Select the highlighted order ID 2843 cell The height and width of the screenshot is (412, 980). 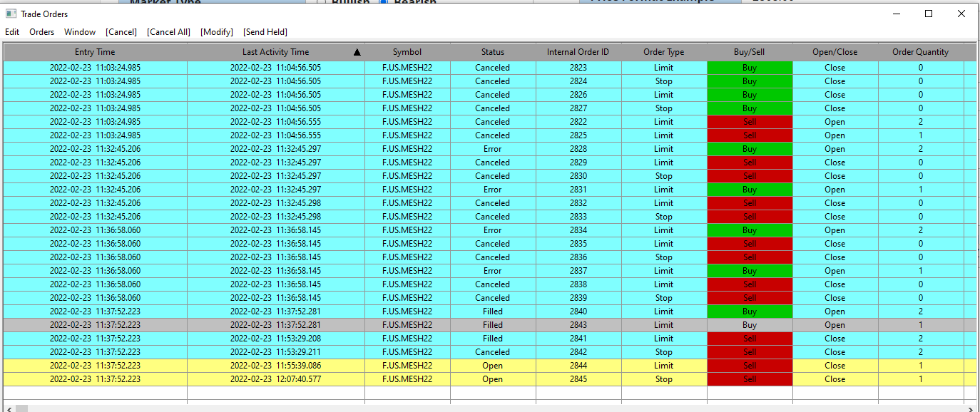(578, 325)
